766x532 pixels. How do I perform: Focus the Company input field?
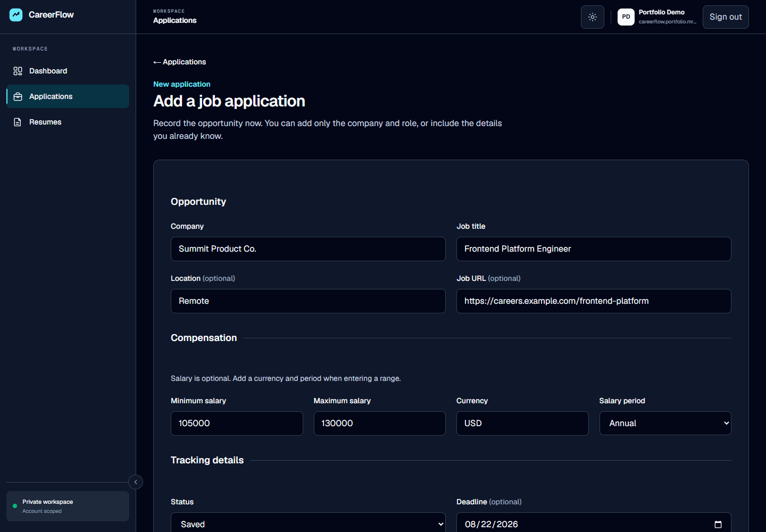308,249
